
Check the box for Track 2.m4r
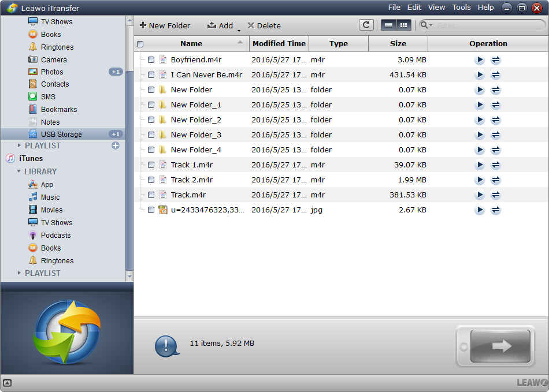pos(151,180)
